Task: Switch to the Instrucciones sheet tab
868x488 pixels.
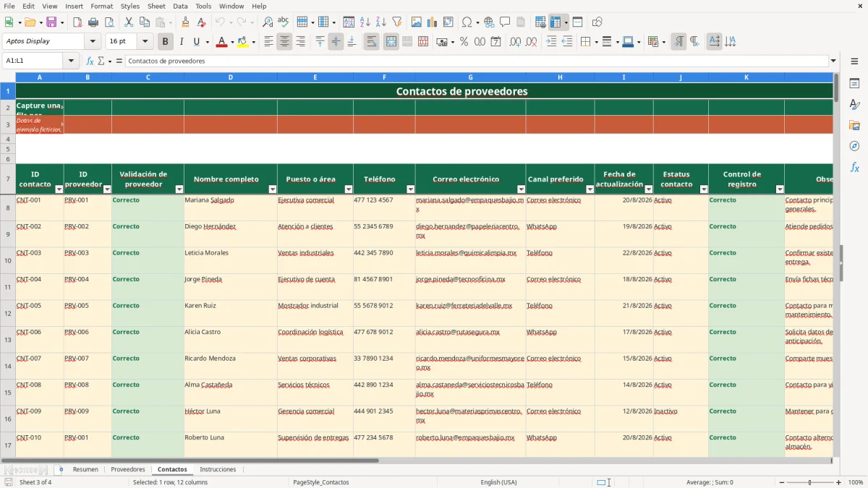Action: (x=218, y=469)
